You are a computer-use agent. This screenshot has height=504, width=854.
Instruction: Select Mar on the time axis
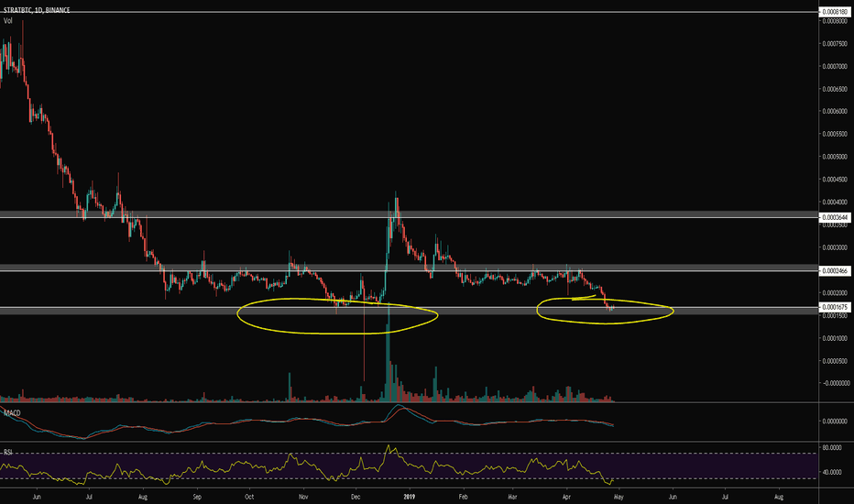coord(512,497)
